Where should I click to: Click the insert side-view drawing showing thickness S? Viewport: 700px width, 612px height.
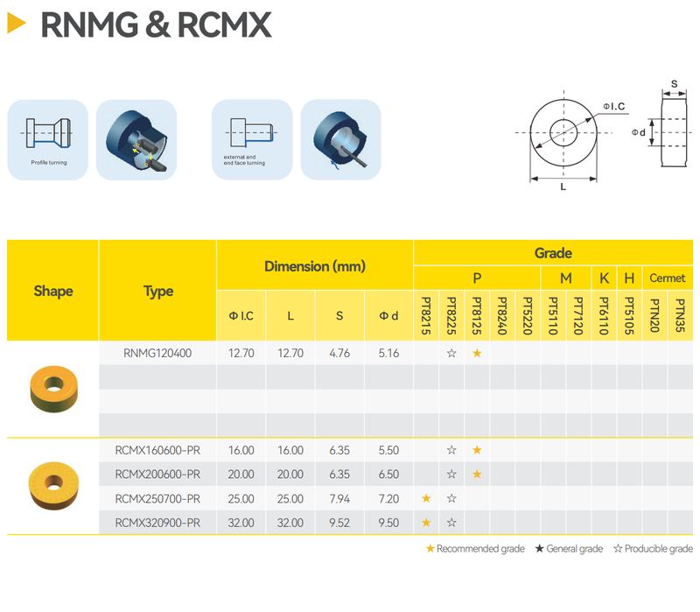tap(674, 132)
